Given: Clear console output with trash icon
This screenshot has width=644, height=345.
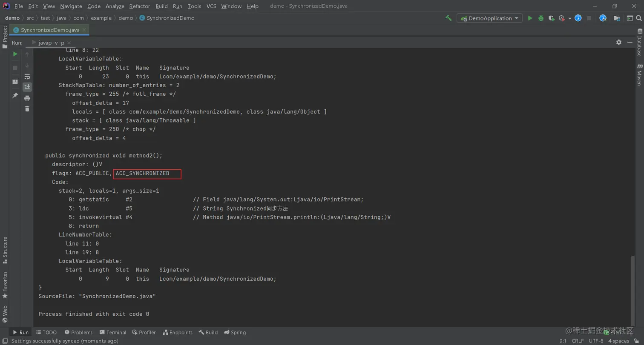Looking at the screenshot, I should 27,109.
